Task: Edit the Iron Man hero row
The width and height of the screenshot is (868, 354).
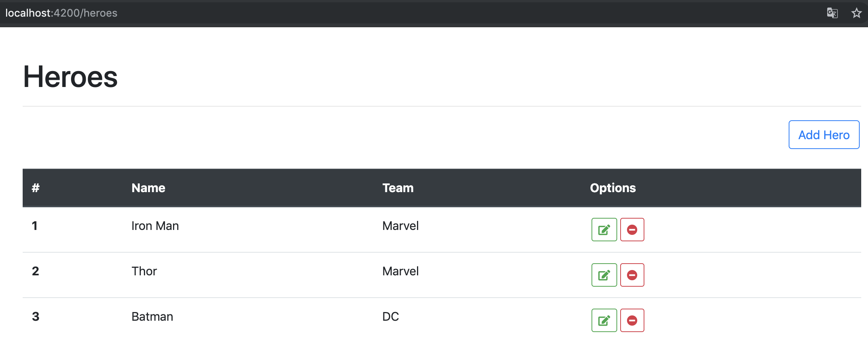Action: (x=604, y=230)
